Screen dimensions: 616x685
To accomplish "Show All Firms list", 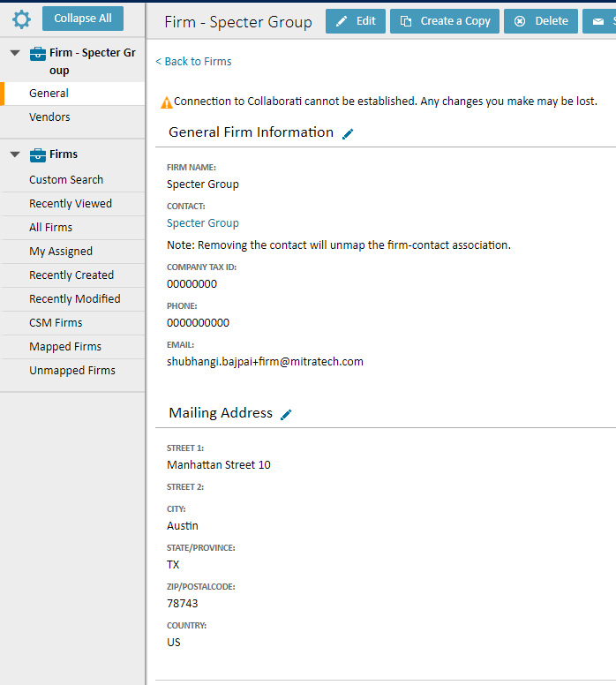I will (72, 227).
